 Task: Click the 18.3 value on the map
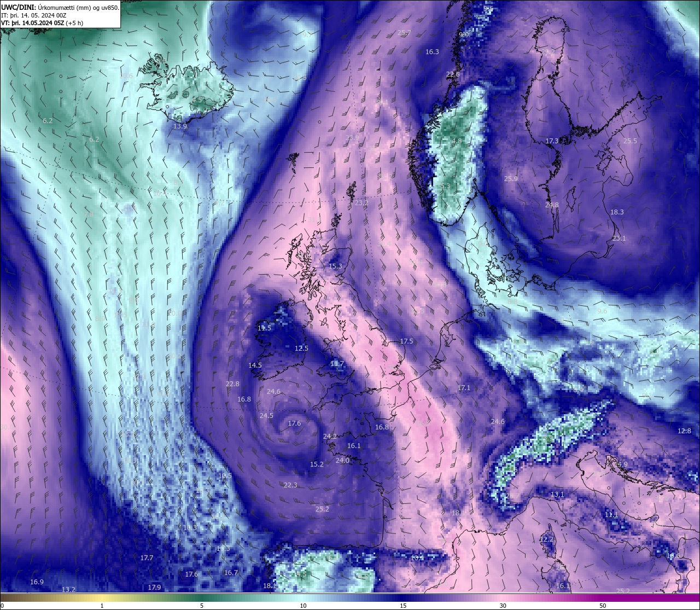tap(617, 212)
